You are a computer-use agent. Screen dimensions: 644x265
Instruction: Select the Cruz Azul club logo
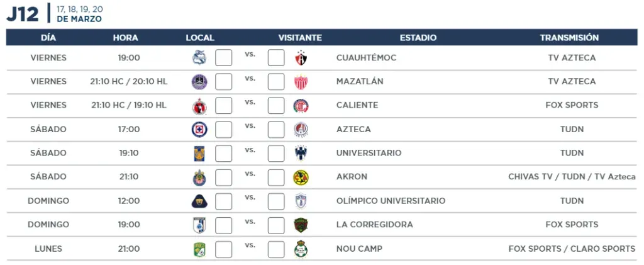click(x=199, y=130)
